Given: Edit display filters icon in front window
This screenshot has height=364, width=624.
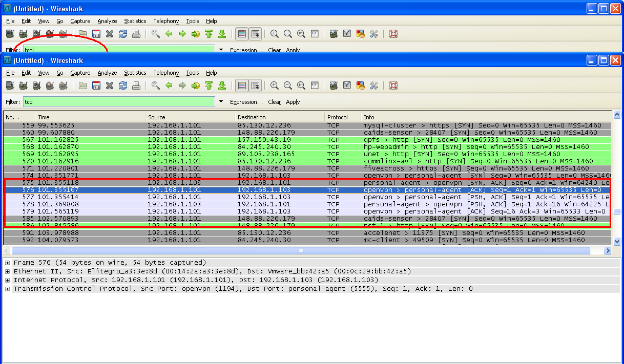Looking at the screenshot, I should click(347, 85).
